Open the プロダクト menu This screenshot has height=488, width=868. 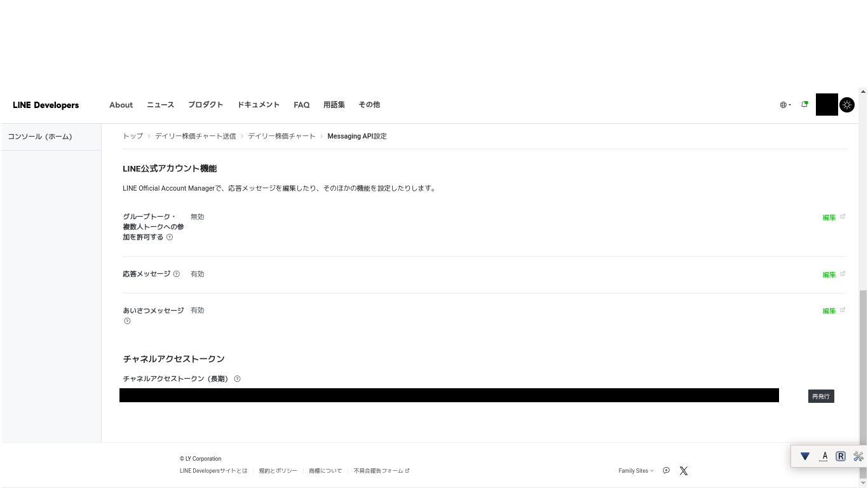[x=205, y=105]
